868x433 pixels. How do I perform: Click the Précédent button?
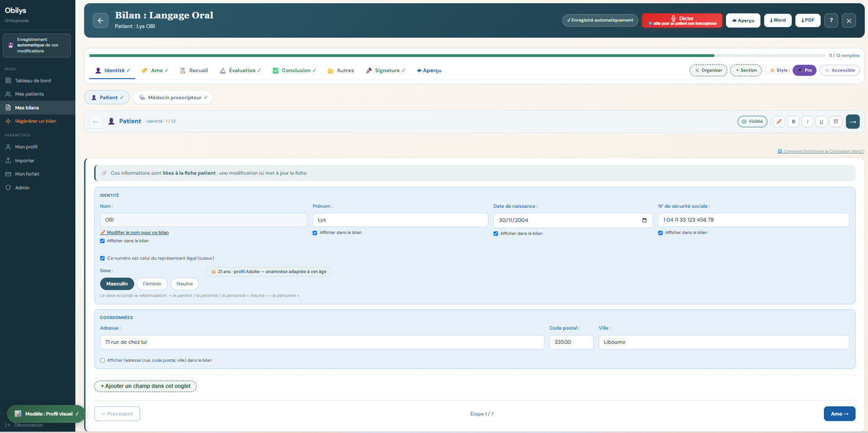tap(117, 414)
